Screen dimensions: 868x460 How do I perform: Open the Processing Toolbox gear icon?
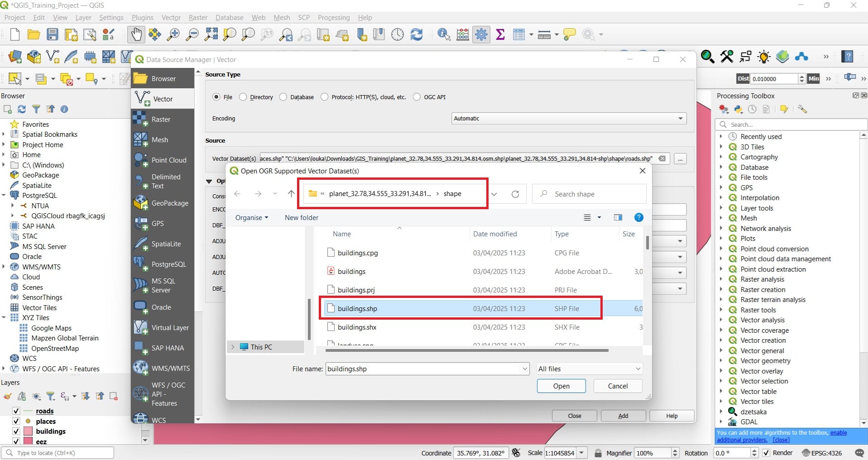(481, 34)
